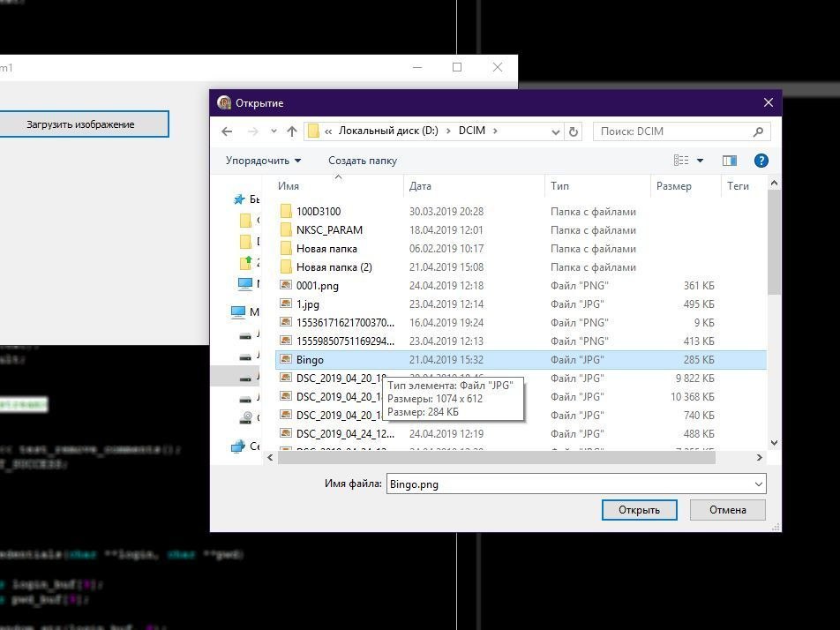Click the folder icon of NKSC_PARAM

[286, 229]
